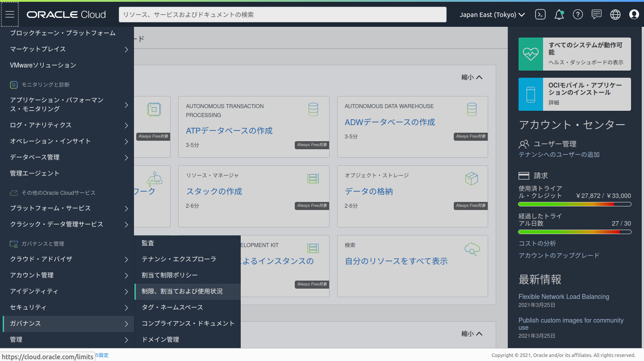
Task: Click the OCI mobile phone icon
Action: tap(531, 94)
